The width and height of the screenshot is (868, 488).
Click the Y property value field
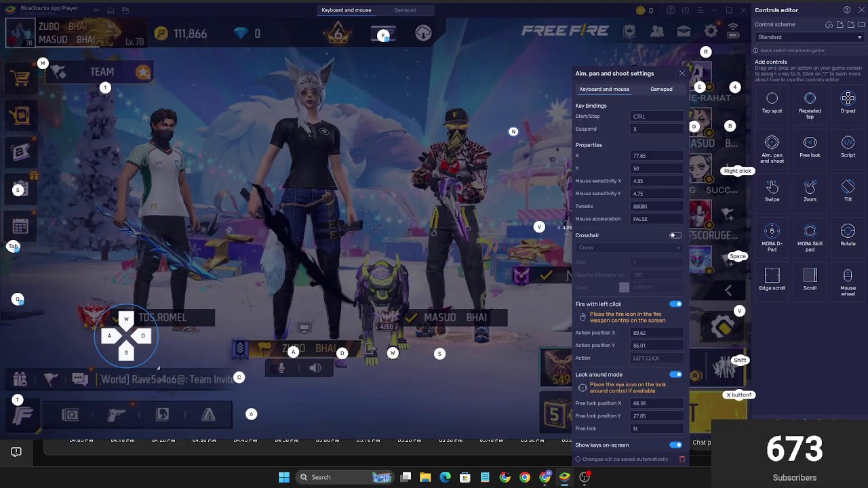656,168
